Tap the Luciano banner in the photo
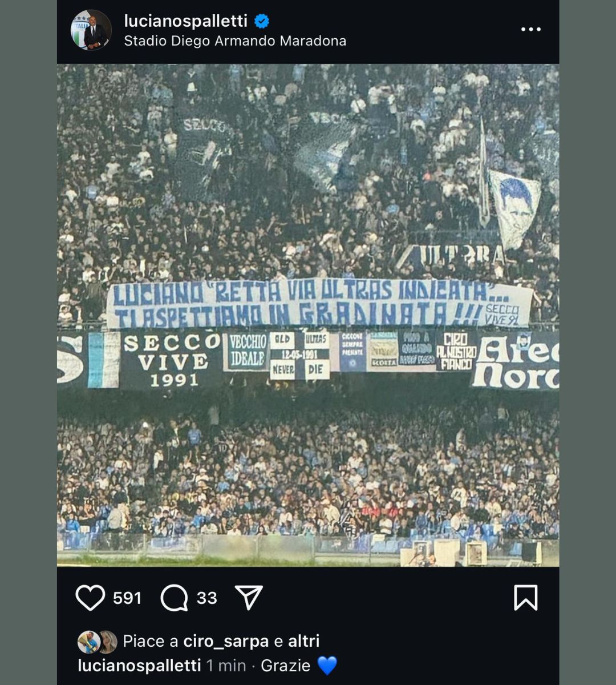This screenshot has width=616, height=685. pyautogui.click(x=319, y=303)
